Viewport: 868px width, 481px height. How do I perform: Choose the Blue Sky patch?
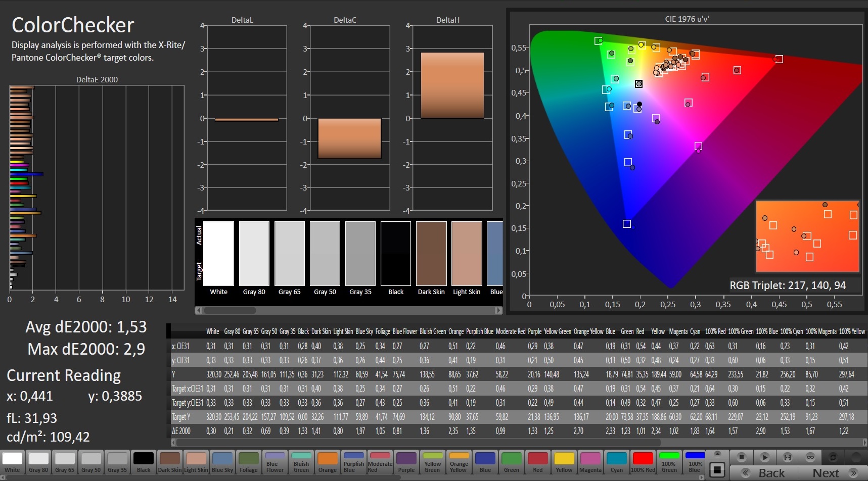click(x=222, y=462)
